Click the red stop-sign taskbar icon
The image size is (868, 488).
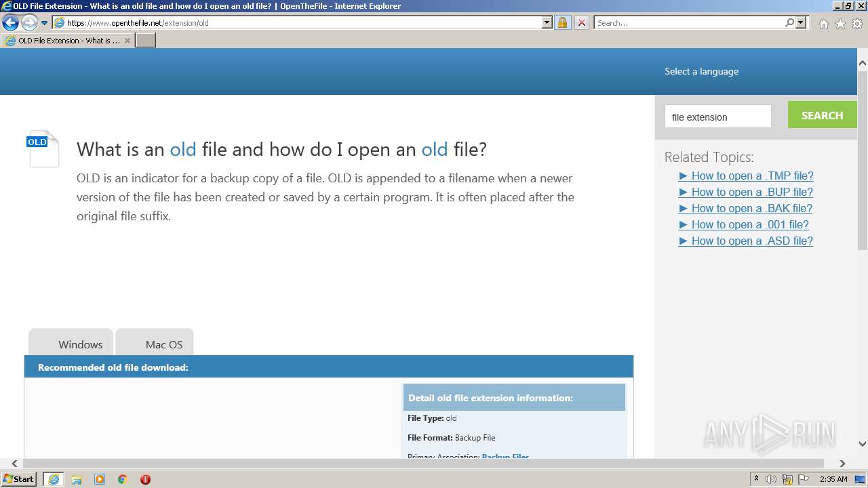click(x=145, y=479)
